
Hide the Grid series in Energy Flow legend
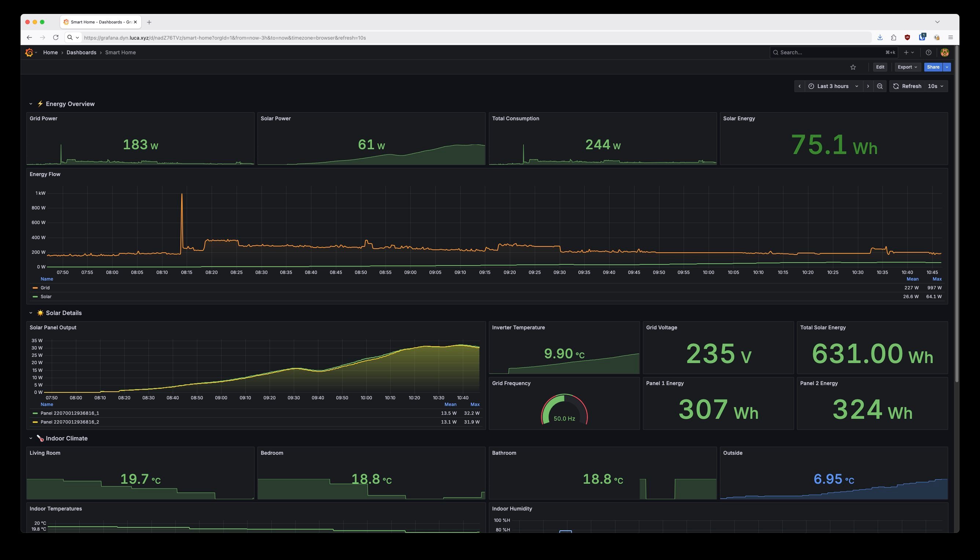point(45,287)
